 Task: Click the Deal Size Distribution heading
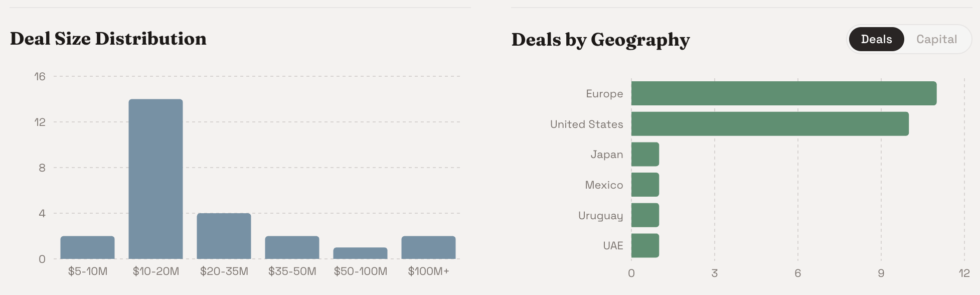click(x=108, y=39)
